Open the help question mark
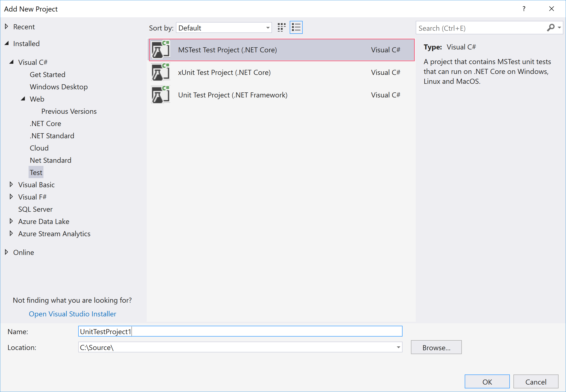The height and width of the screenshot is (392, 566). coord(524,9)
